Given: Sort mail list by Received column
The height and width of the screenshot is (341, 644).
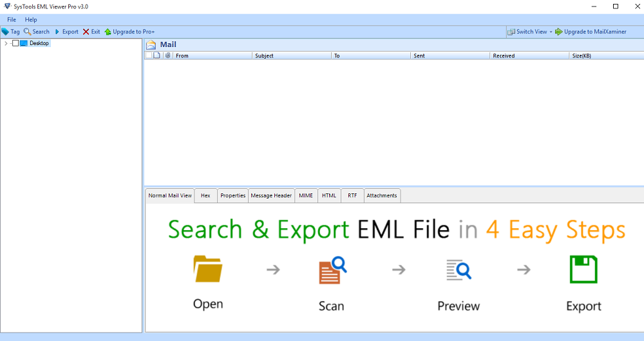Looking at the screenshot, I should [529, 55].
